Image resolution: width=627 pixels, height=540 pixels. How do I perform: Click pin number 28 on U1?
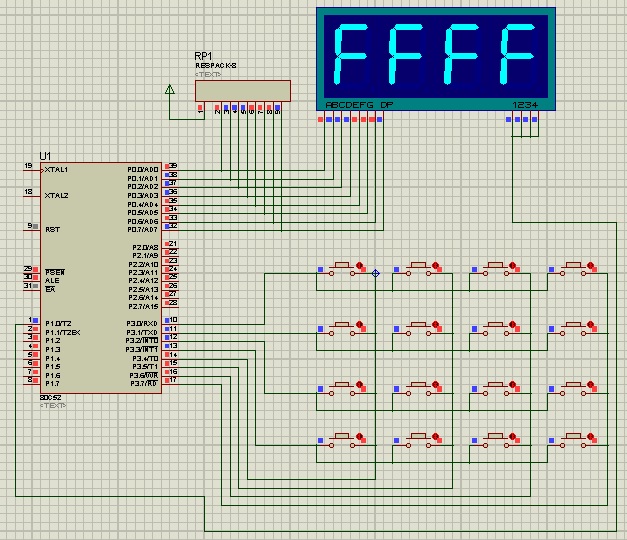click(x=173, y=302)
